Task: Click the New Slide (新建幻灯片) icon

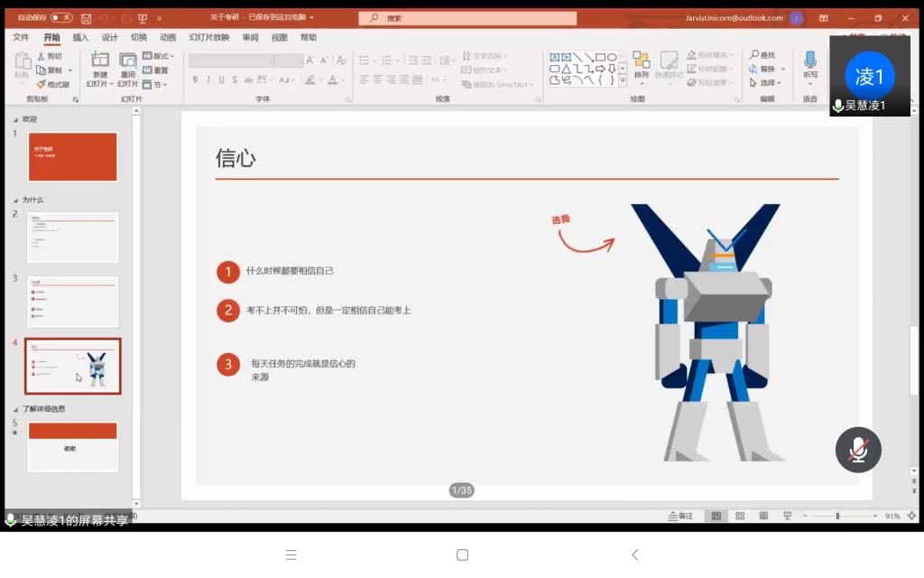Action: (x=99, y=61)
